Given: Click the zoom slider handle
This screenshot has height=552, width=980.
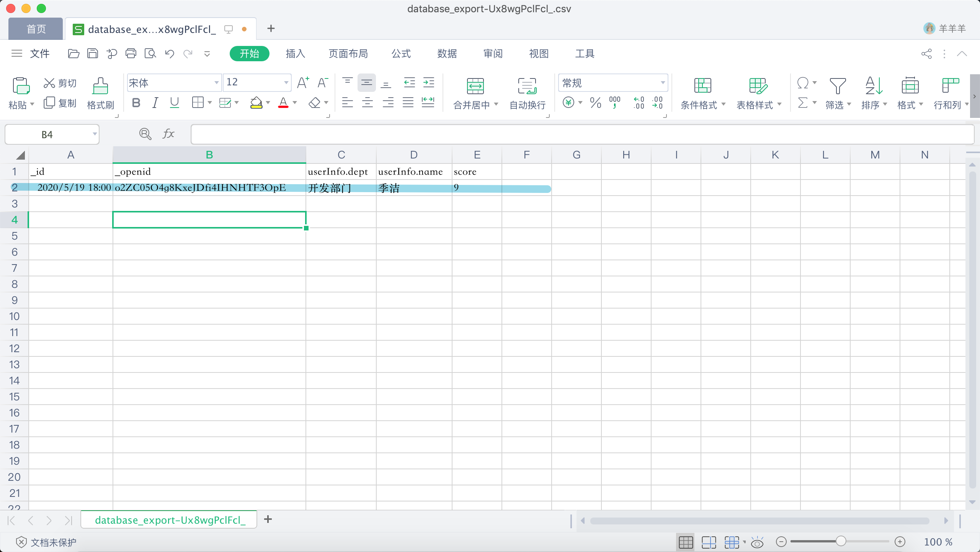Looking at the screenshot, I should 841,541.
